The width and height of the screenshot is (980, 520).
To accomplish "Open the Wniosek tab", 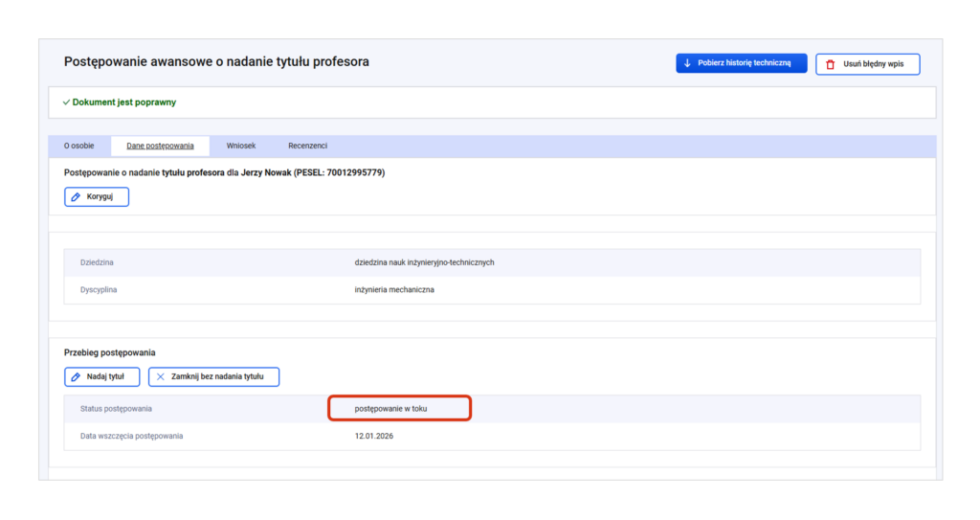I will point(241,147).
